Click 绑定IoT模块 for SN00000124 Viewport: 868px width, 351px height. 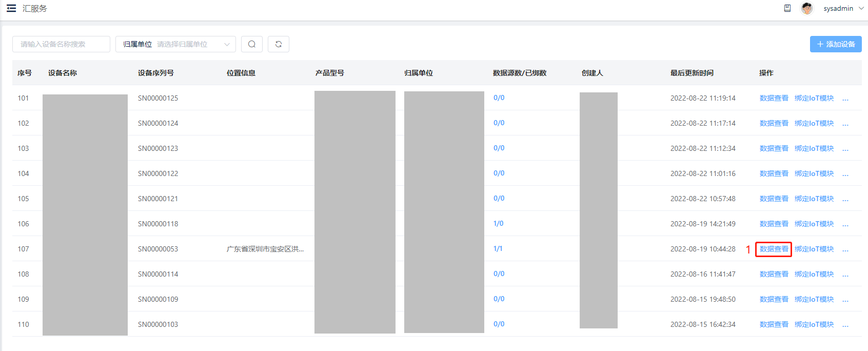814,123
